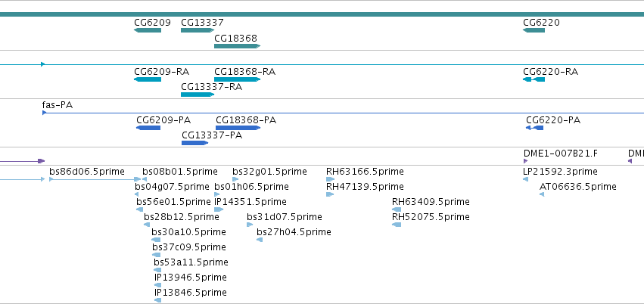Screen dimensions: 644x304
Task: Select the CG6220 gene arrow
Action: tap(534, 30)
